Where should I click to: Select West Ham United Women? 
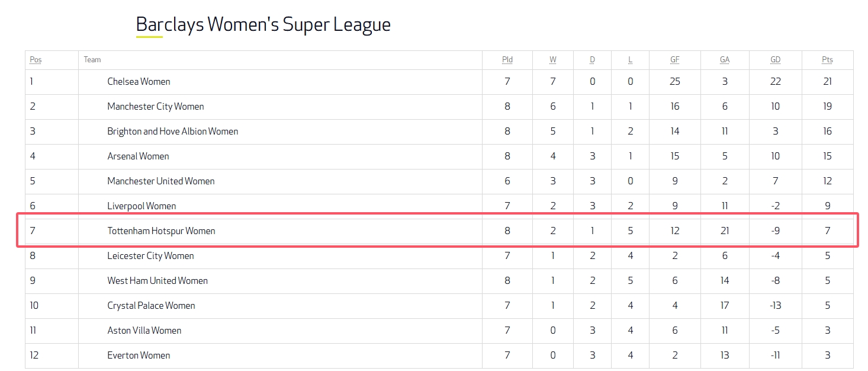pyautogui.click(x=157, y=281)
